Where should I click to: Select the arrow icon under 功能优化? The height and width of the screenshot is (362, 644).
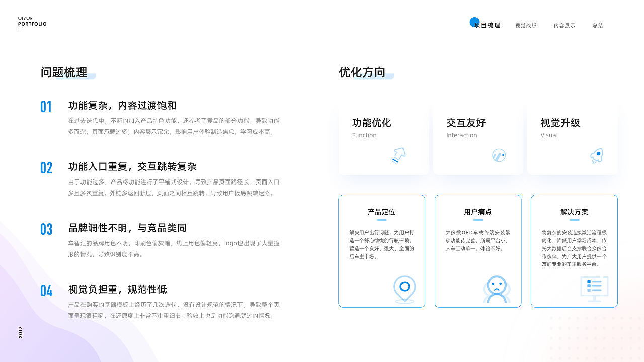(x=399, y=155)
